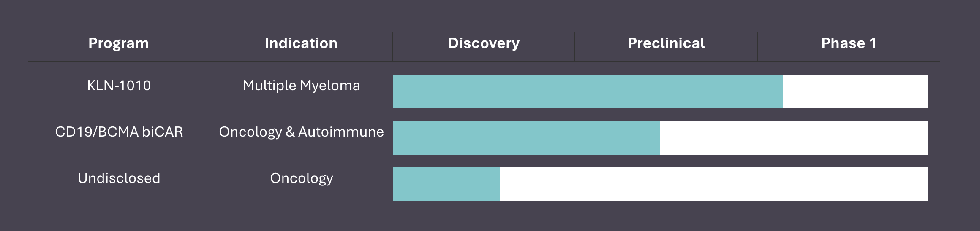Click the Program column header
Image resolution: width=980 pixels, height=231 pixels.
(x=118, y=43)
